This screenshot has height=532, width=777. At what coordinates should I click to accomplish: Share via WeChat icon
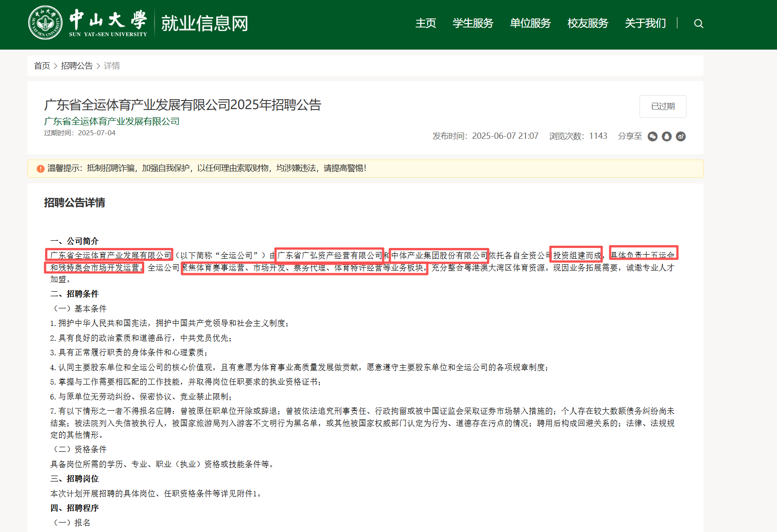click(653, 136)
